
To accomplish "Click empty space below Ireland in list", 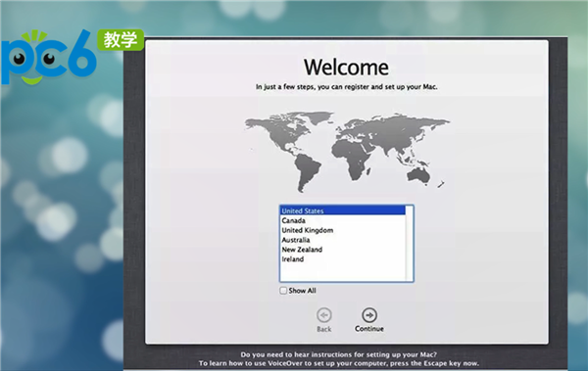I will coord(342,272).
